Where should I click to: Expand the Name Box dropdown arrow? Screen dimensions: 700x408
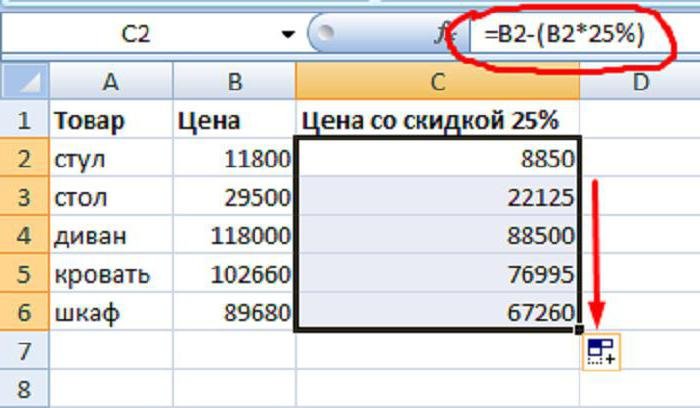pyautogui.click(x=289, y=35)
